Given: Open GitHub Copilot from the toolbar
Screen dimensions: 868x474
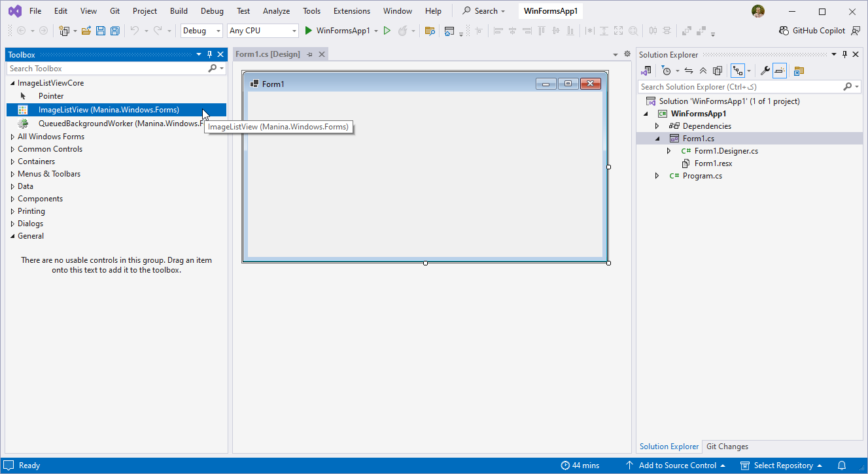Looking at the screenshot, I should [812, 31].
